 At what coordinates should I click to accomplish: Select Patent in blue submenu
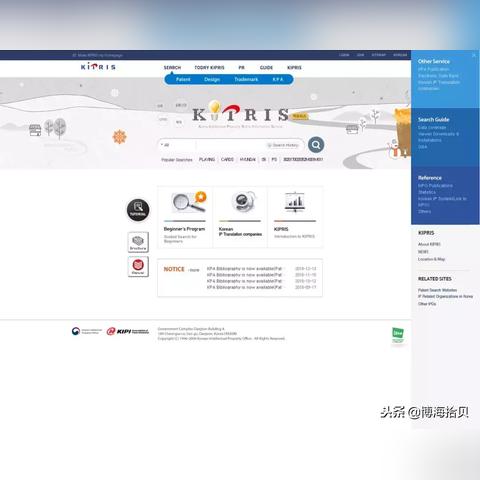pyautogui.click(x=183, y=79)
